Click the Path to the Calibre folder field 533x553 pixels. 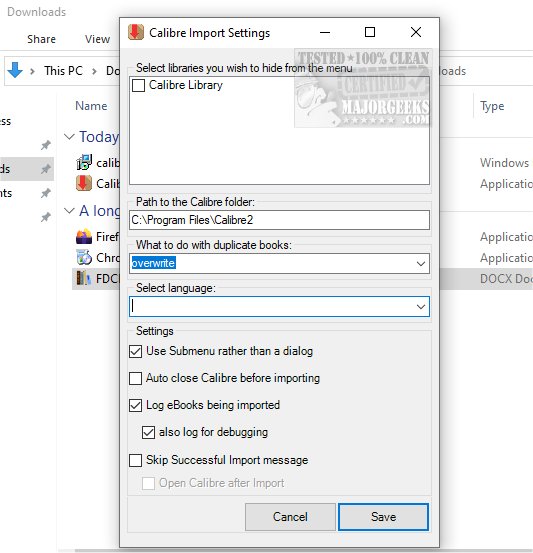279,220
